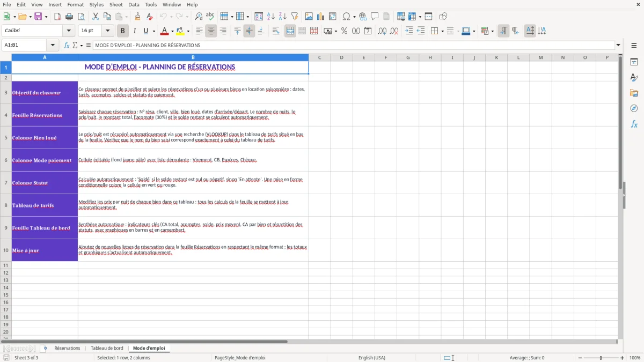Viewport: 644px width, 362px height.
Task: Open sidebar Functions panel
Action: coord(634,124)
